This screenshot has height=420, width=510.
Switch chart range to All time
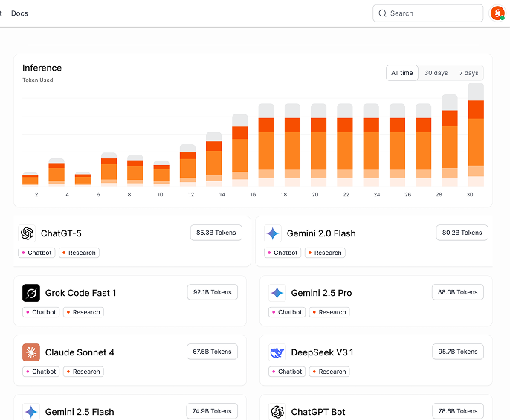402,73
